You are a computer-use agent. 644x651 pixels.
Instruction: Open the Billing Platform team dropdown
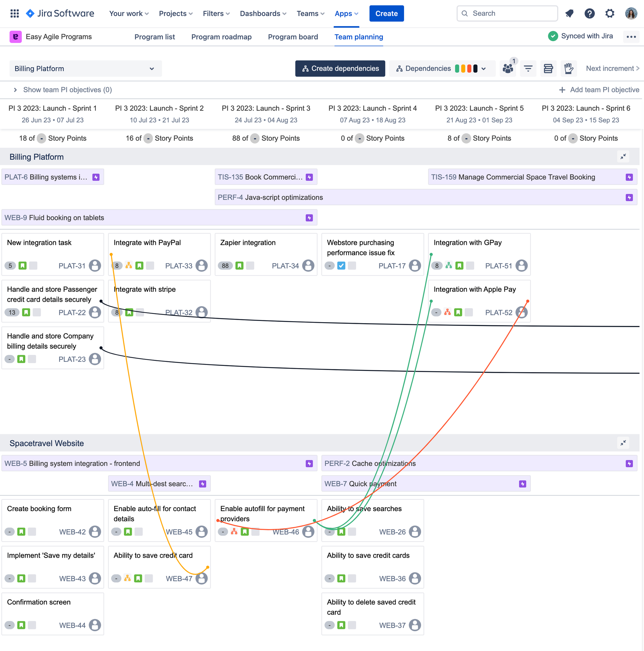pyautogui.click(x=86, y=69)
